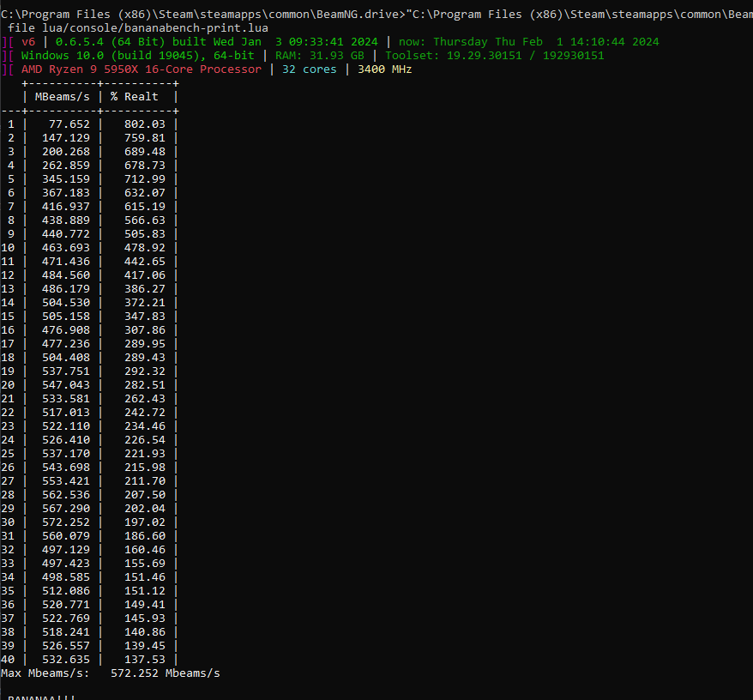Click the value 759.81 in row 2
This screenshot has width=753, height=700.
(x=145, y=138)
